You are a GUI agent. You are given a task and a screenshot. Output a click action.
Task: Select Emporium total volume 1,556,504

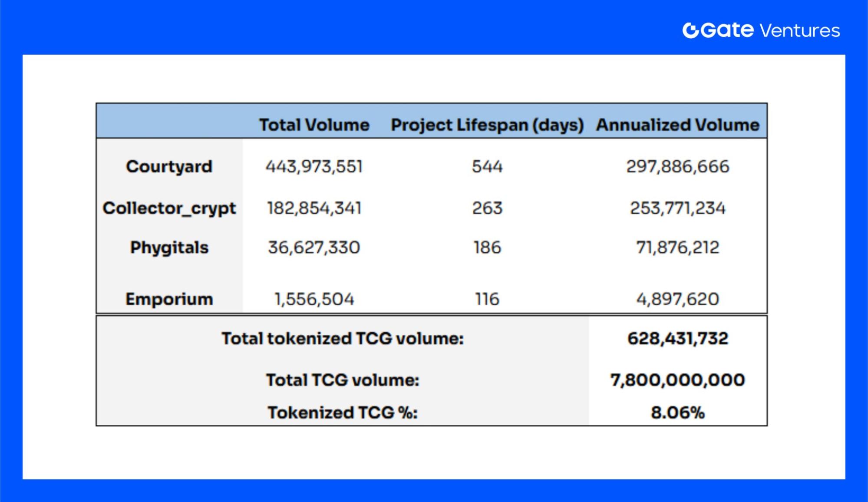click(x=314, y=299)
